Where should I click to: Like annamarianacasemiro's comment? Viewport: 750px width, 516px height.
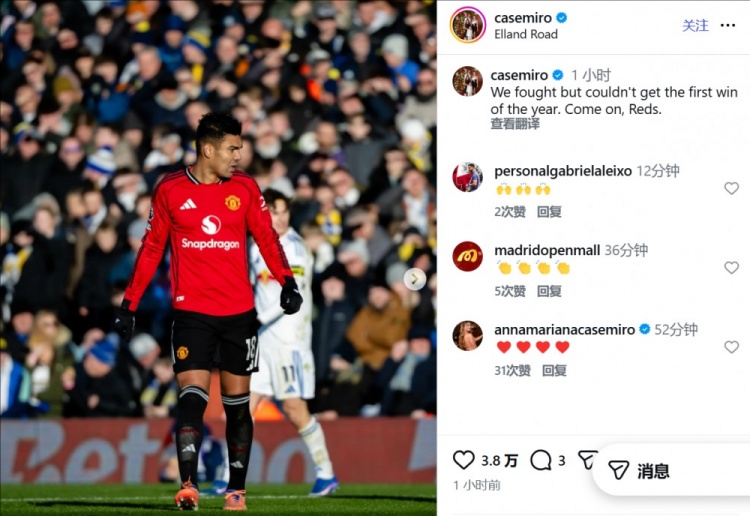coord(731,347)
